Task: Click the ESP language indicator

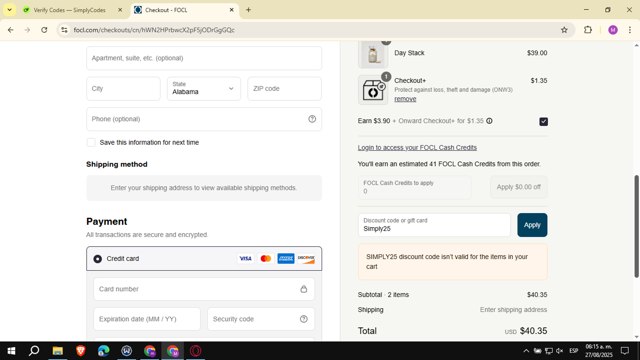Action: coord(573,351)
